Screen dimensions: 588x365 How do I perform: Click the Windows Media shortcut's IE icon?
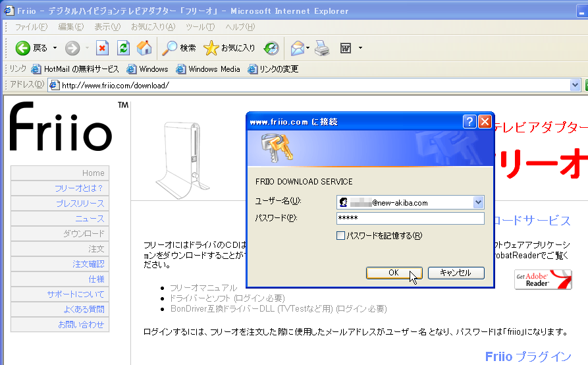point(181,69)
